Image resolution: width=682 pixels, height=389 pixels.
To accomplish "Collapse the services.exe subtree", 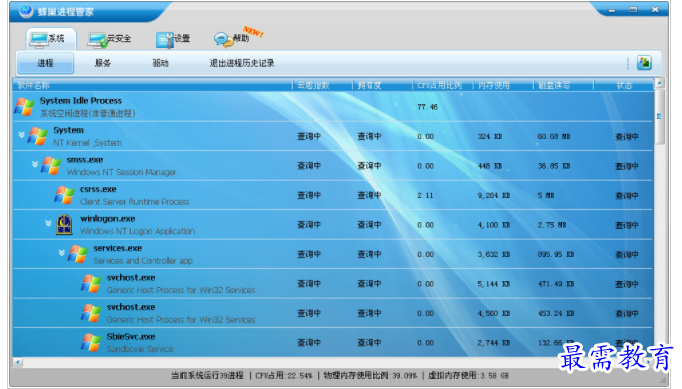I will click(x=62, y=252).
